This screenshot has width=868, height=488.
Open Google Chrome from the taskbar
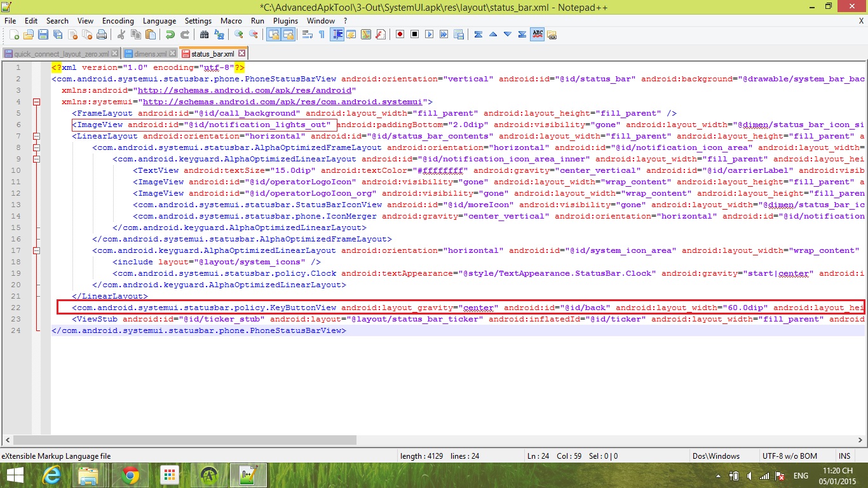click(x=130, y=475)
